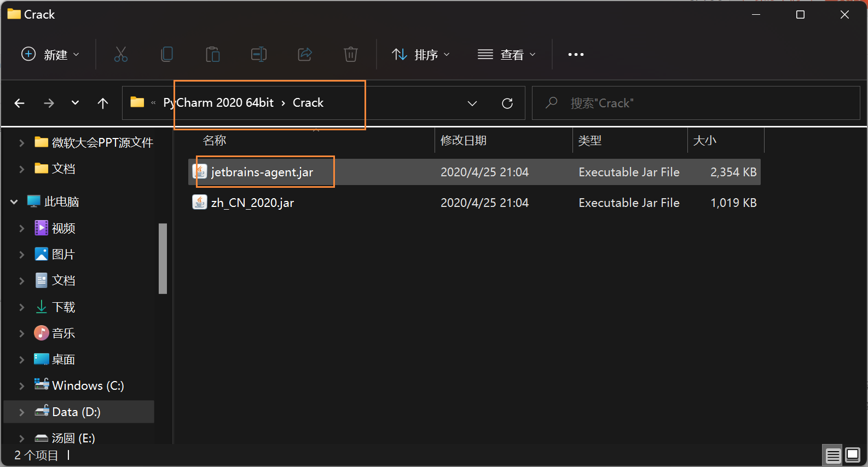
Task: Go back with the left arrow
Action: [20, 103]
